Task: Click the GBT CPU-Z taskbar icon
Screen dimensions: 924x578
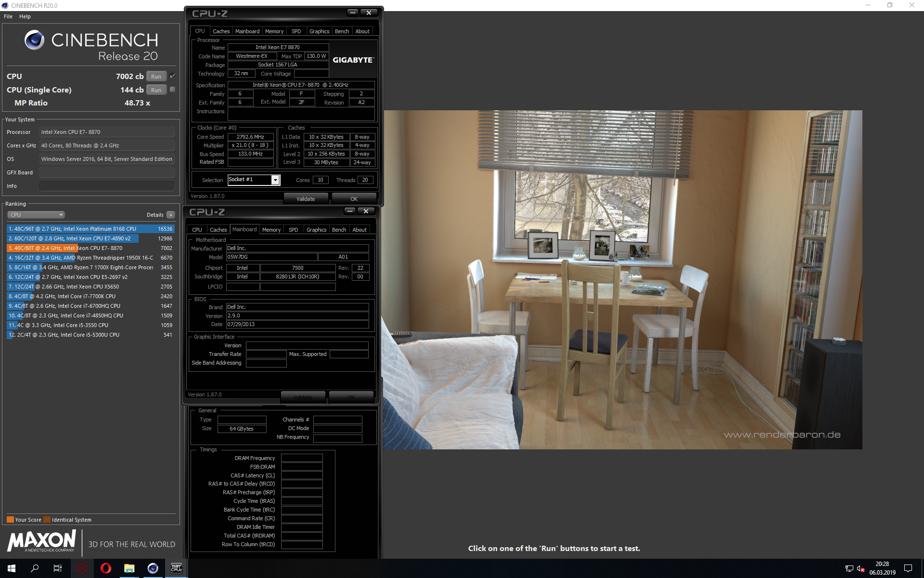Action: pyautogui.click(x=176, y=568)
